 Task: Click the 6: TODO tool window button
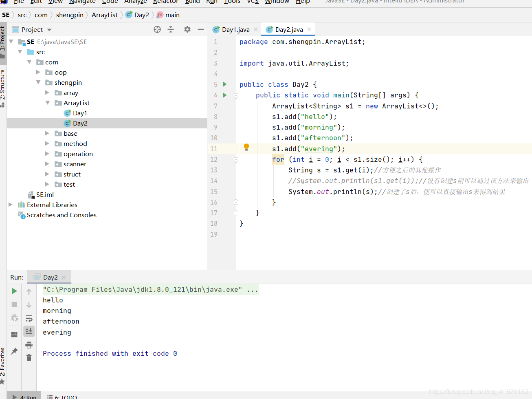(62, 397)
